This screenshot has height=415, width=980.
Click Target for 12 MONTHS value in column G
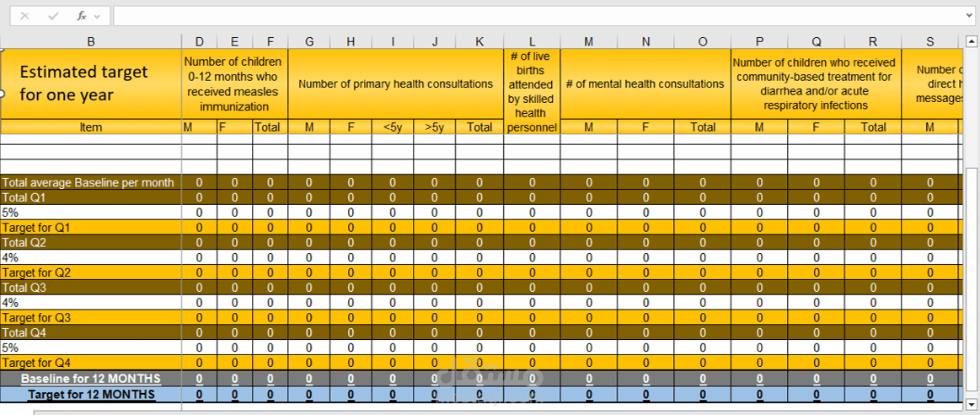pos(308,395)
